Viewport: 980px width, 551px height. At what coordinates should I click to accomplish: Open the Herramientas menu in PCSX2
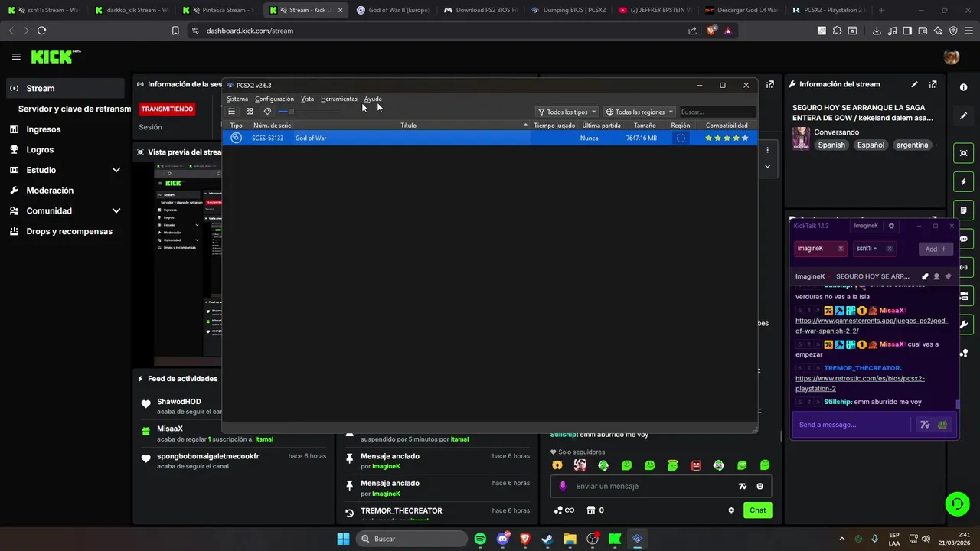338,99
